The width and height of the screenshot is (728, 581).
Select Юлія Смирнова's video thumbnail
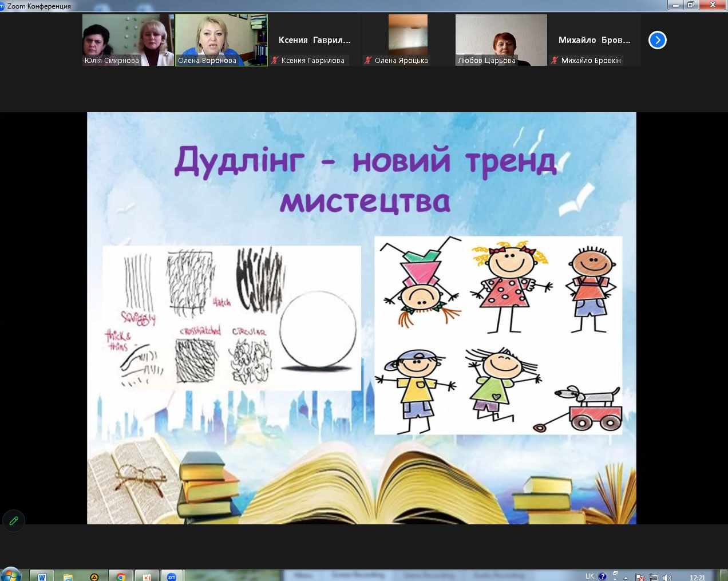pyautogui.click(x=128, y=40)
